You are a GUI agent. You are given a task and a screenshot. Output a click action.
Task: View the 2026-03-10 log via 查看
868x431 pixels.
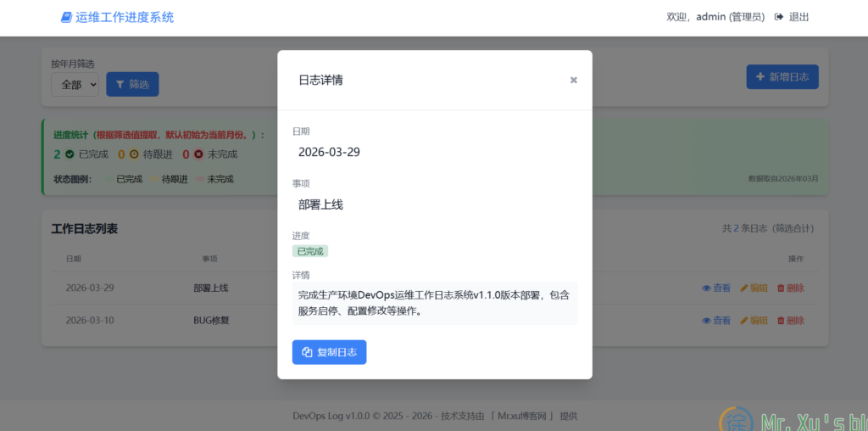coord(716,320)
